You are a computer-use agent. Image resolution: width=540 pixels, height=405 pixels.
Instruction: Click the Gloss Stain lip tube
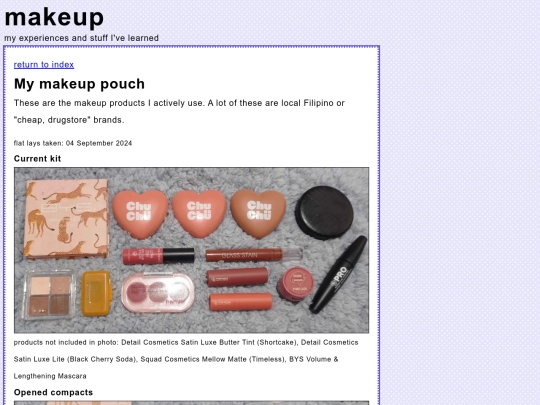253,255
